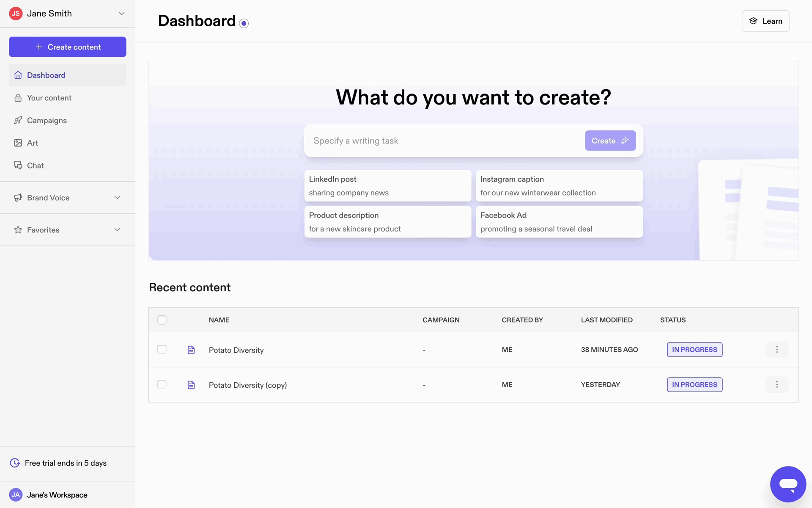
Task: Open the Dashboard sidebar item
Action: coord(68,75)
